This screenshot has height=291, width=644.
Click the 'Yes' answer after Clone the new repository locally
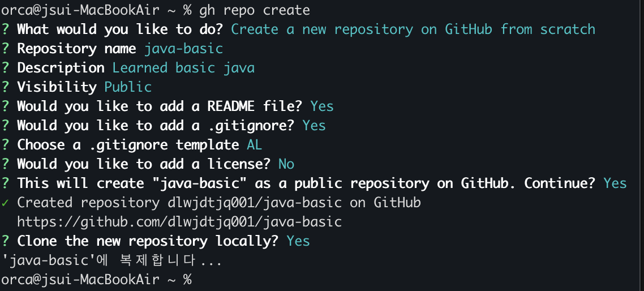tap(298, 241)
